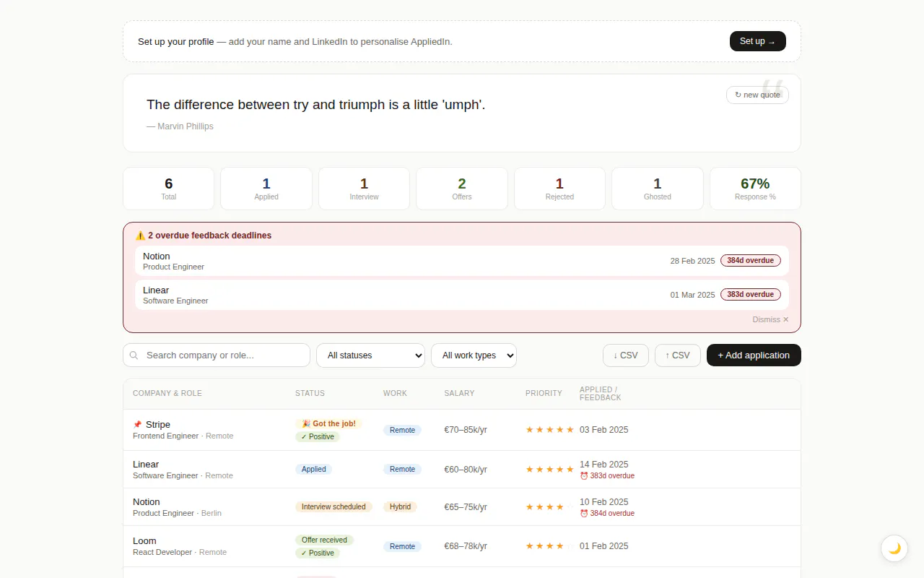Click Loom's star priority rating
This screenshot has height=578, width=924.
click(x=550, y=546)
